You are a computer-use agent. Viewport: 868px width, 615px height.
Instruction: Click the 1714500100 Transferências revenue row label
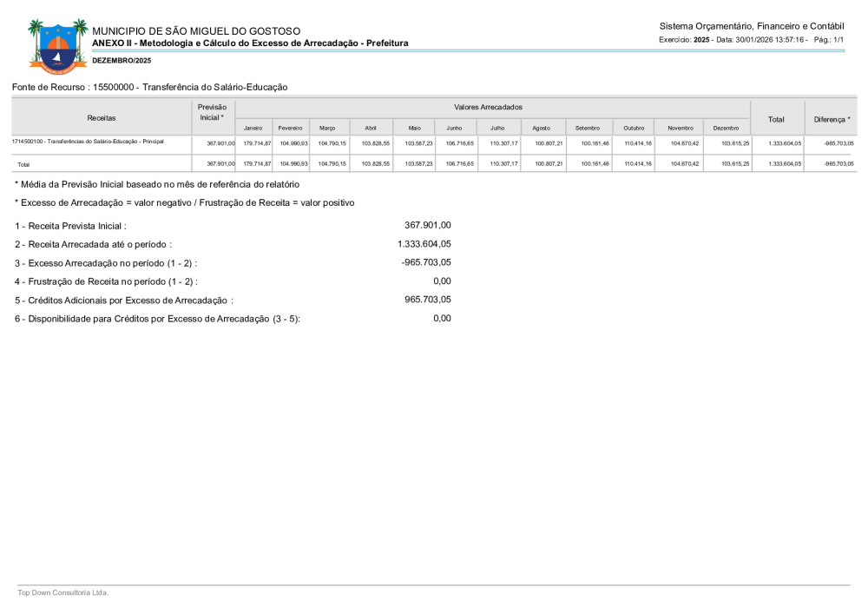coord(88,141)
